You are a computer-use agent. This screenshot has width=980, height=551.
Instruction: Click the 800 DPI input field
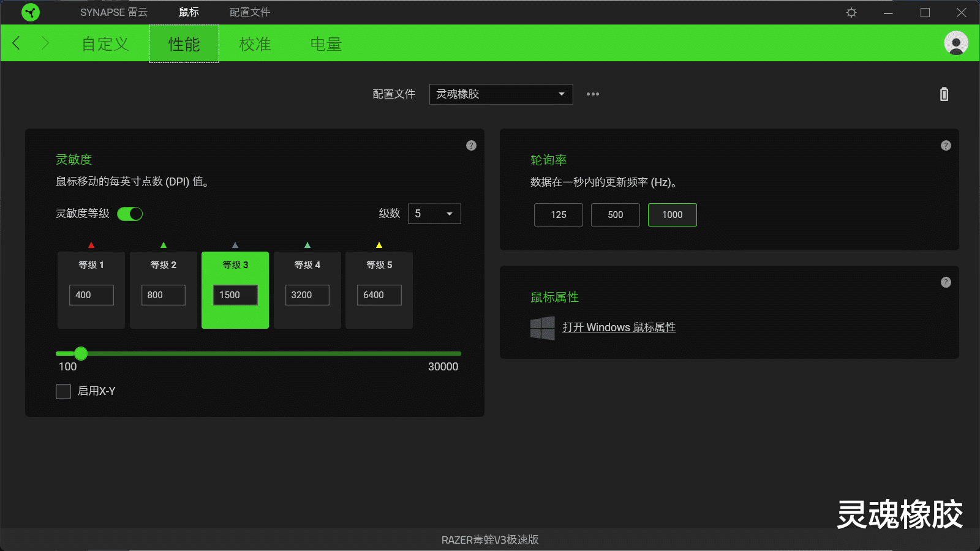164,295
